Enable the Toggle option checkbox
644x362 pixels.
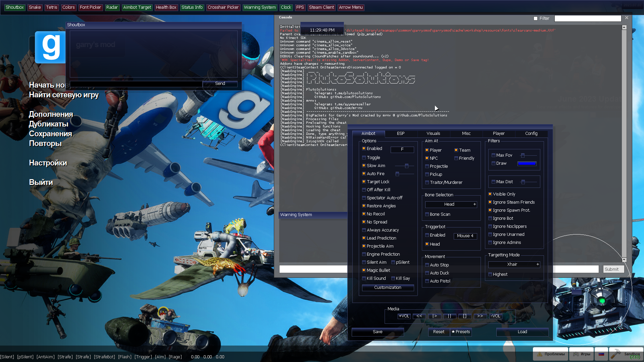pos(364,157)
